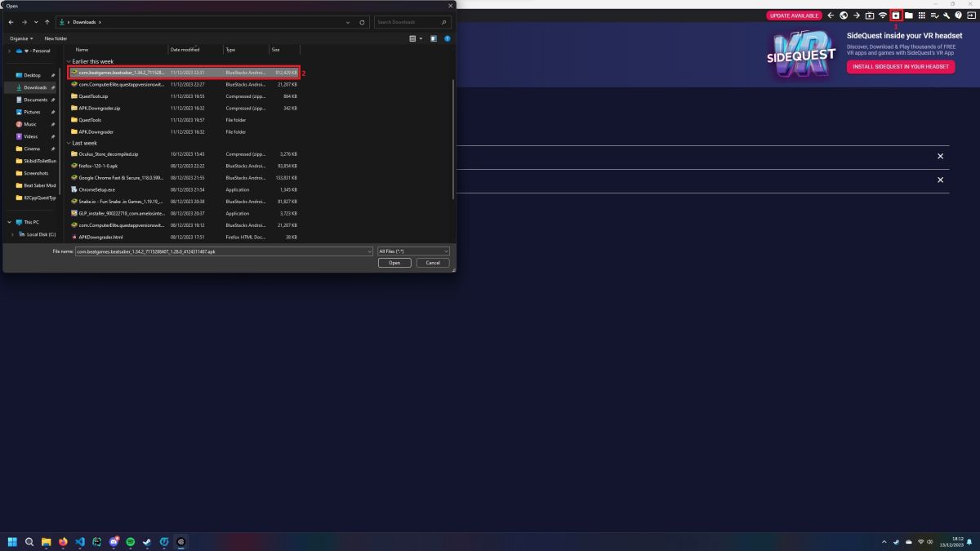Open Firefox from the taskbar
Image resolution: width=980 pixels, height=551 pixels.
63,541
